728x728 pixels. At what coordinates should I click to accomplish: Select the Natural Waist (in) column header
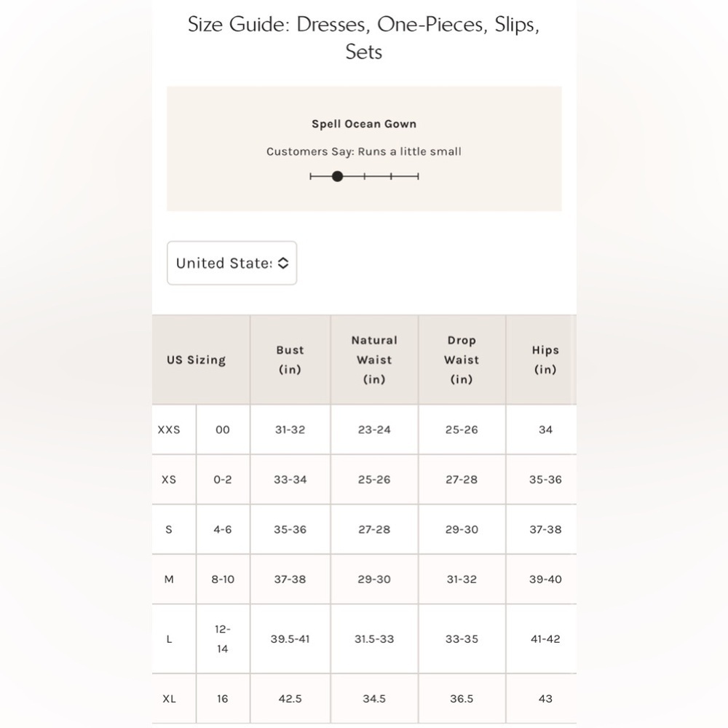pos(374,360)
